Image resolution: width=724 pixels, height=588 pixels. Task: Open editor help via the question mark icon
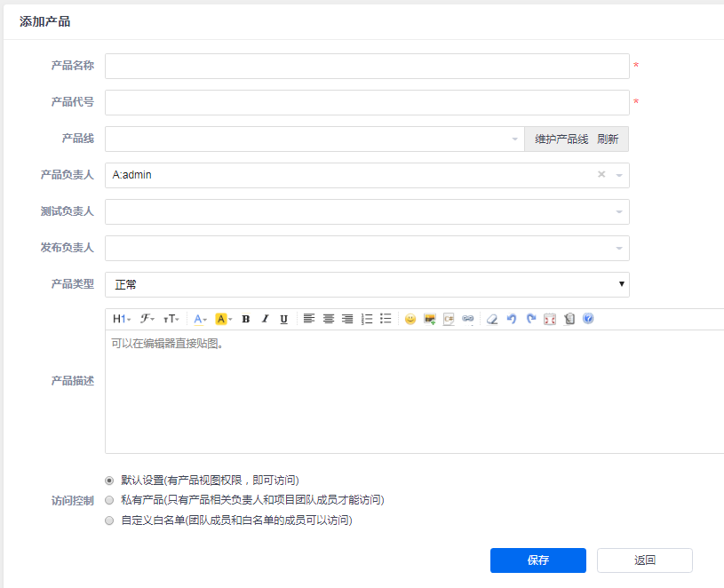588,319
